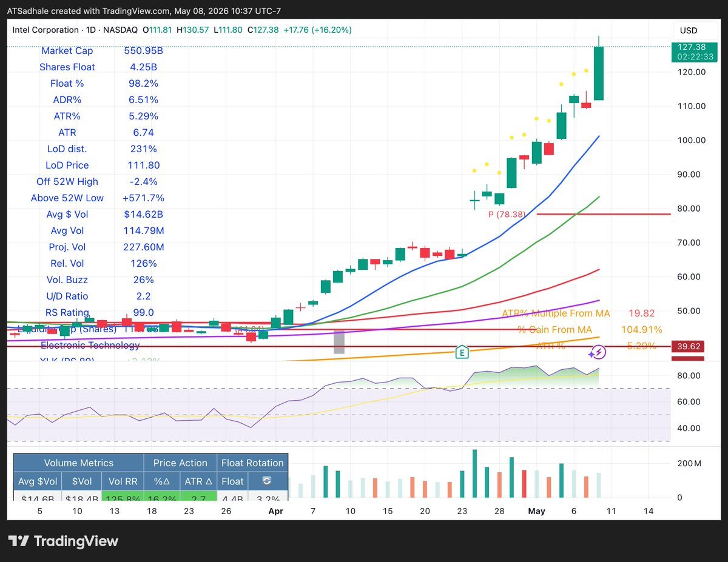
Task: Click the RS Rating value 99.0
Action: [x=143, y=313]
